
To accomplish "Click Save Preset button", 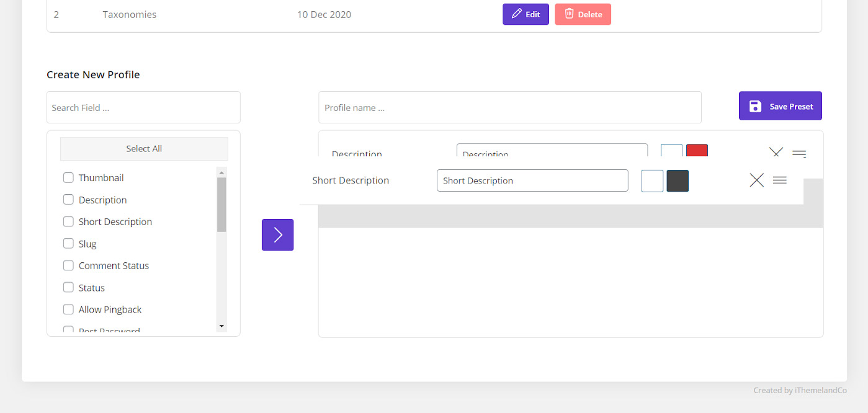I will 780,106.
